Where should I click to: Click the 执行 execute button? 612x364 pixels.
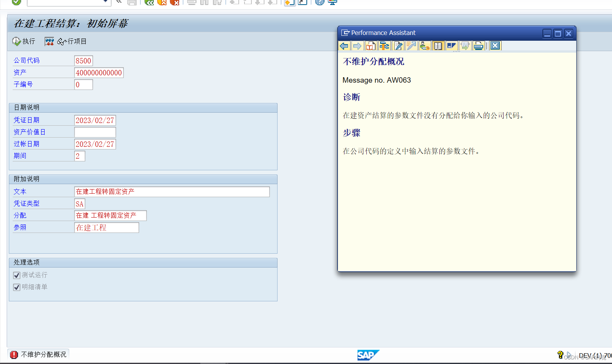pos(24,42)
